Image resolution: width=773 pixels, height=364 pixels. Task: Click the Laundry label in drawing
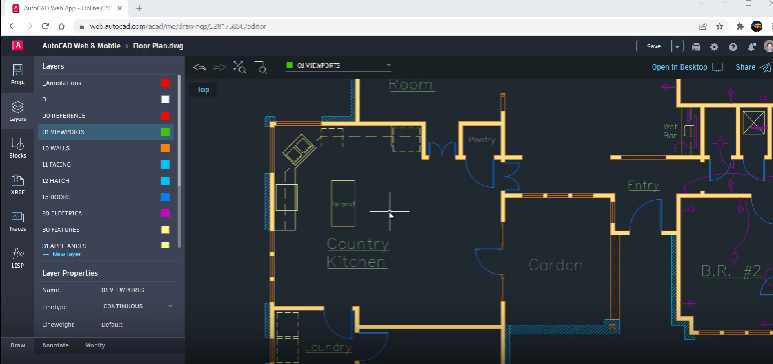pyautogui.click(x=328, y=348)
